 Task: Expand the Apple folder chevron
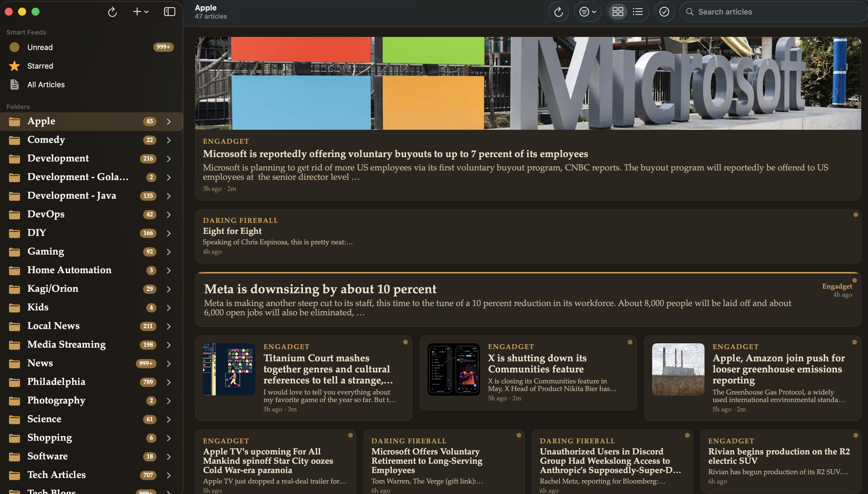click(x=169, y=122)
